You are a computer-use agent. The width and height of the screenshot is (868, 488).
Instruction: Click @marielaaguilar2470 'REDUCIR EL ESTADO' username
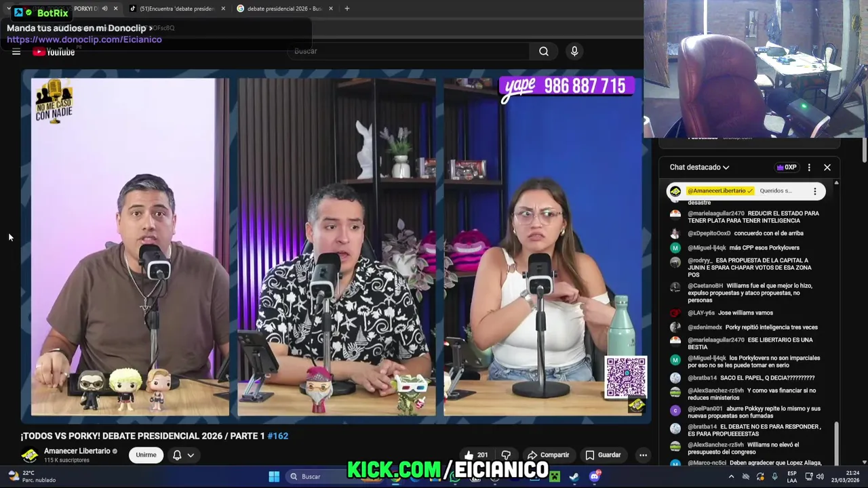pos(716,213)
